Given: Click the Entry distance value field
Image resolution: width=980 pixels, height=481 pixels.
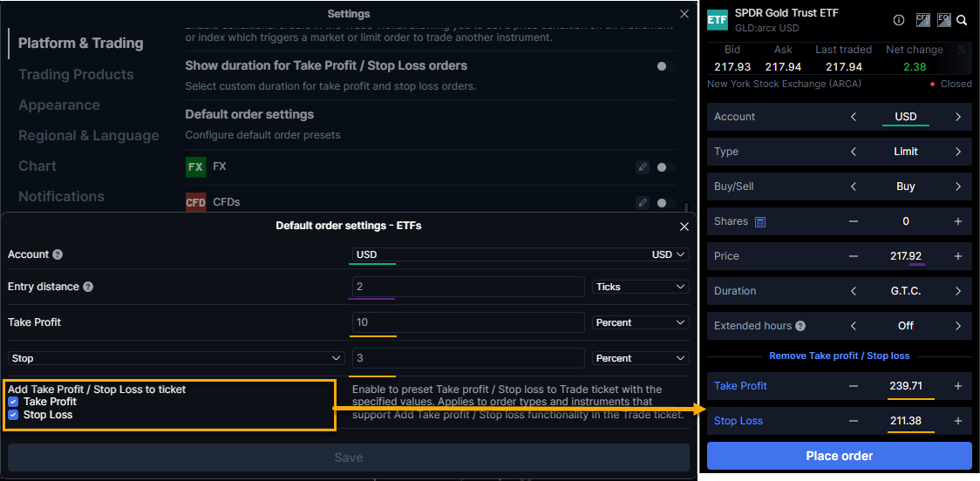Looking at the screenshot, I should [x=467, y=287].
